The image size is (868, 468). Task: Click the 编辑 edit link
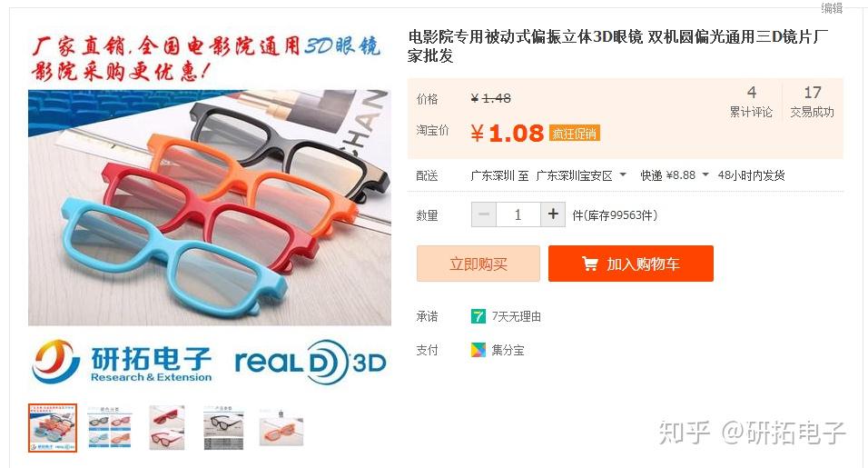(x=832, y=8)
